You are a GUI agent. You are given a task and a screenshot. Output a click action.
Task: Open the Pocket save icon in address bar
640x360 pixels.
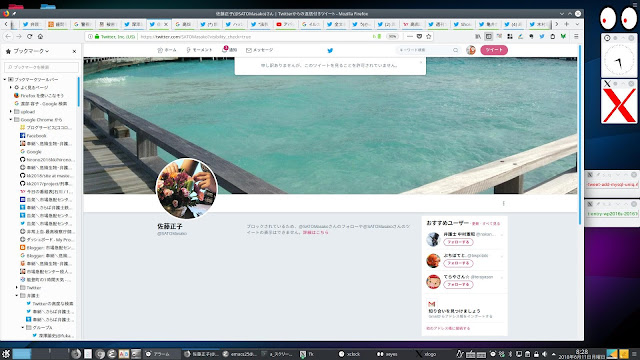point(419,36)
